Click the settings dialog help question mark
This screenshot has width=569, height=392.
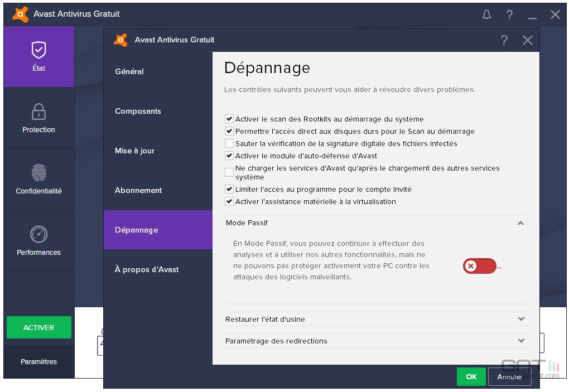point(504,40)
